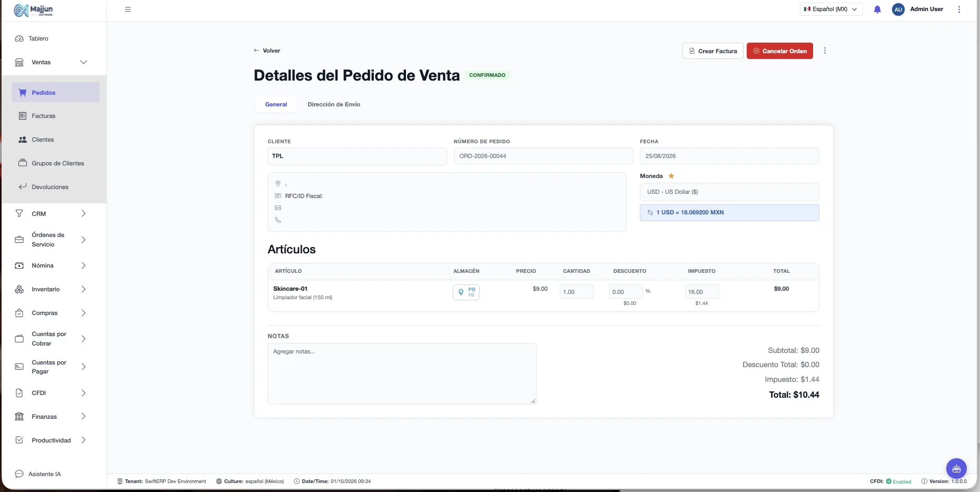Viewport: 980px width, 492px height.
Task: Open order actions three-dot menu
Action: pos(825,51)
